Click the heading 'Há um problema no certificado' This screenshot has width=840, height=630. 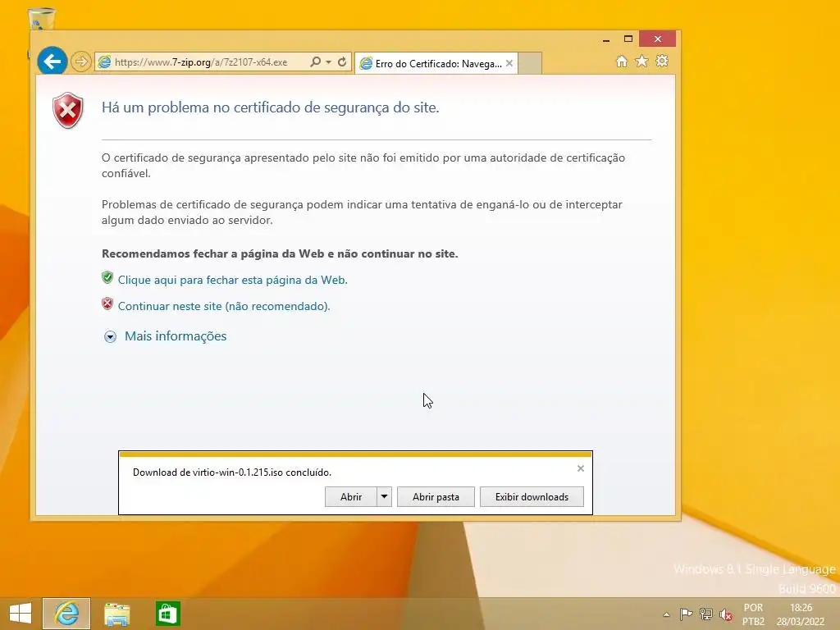coord(271,107)
